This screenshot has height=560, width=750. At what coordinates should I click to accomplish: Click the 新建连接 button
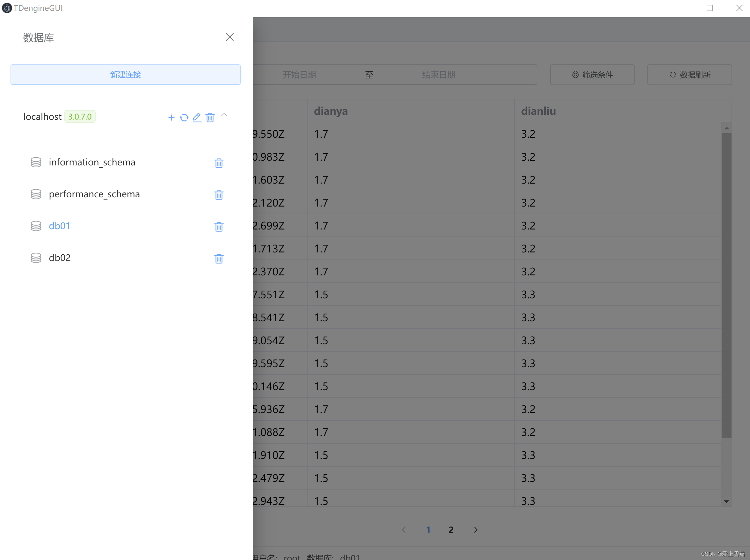(125, 75)
